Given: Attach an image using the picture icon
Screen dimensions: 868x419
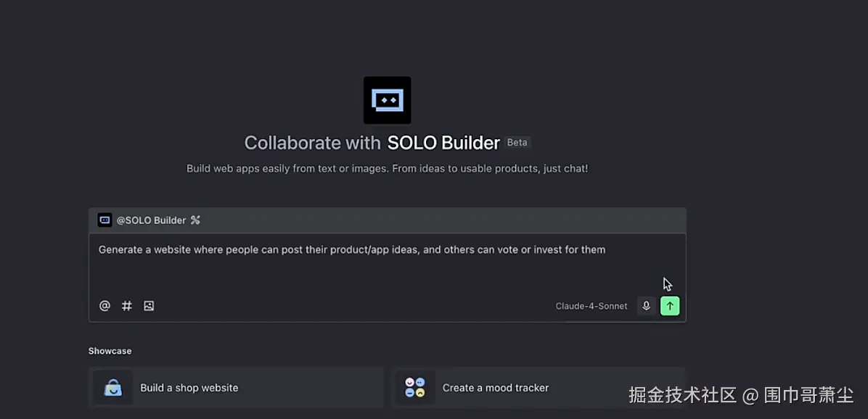Looking at the screenshot, I should (x=149, y=306).
